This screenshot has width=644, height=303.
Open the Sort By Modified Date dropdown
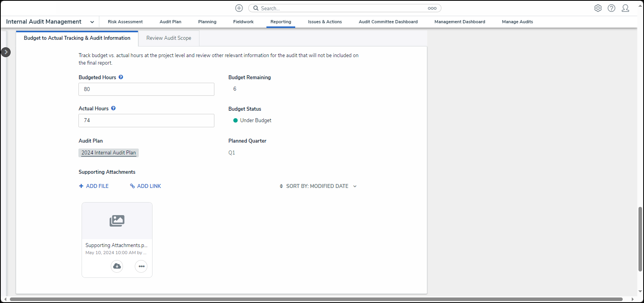(x=318, y=186)
